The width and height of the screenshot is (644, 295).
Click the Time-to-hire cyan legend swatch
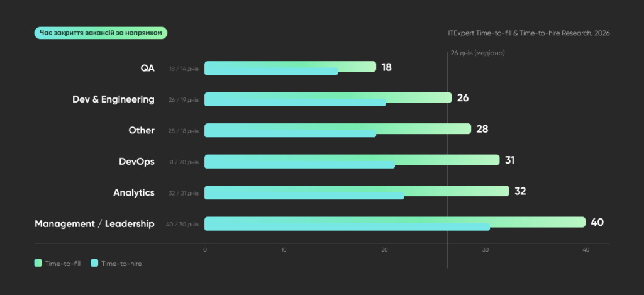click(x=94, y=264)
